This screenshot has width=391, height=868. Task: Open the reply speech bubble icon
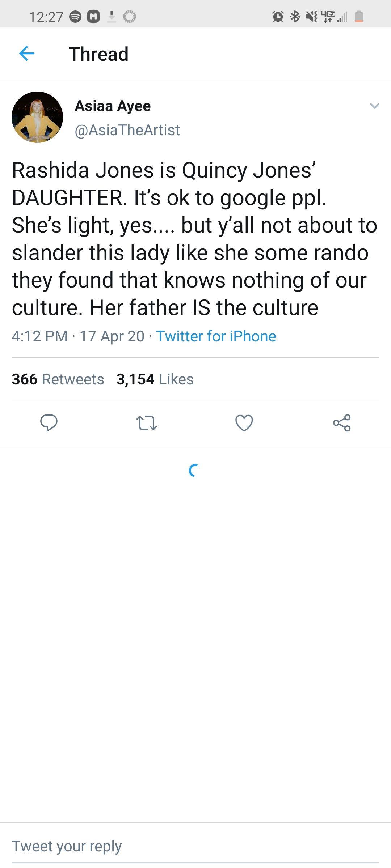pos(49,422)
